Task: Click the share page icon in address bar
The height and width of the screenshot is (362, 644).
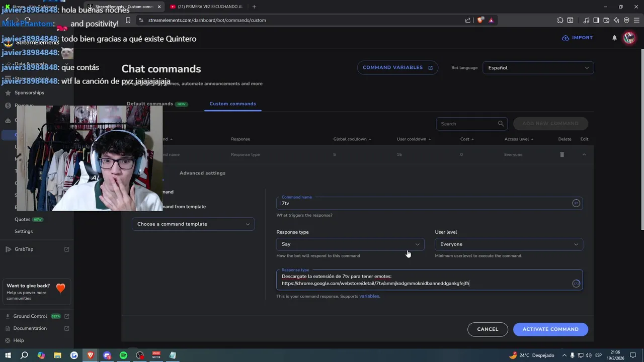Action: [x=468, y=20]
